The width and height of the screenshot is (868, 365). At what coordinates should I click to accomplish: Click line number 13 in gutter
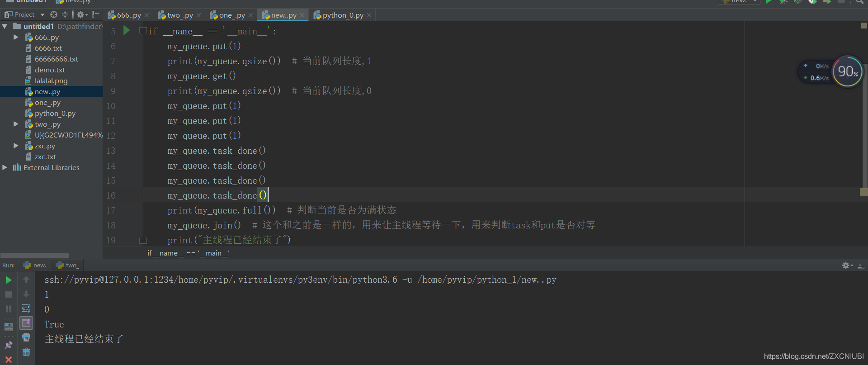pos(111,151)
